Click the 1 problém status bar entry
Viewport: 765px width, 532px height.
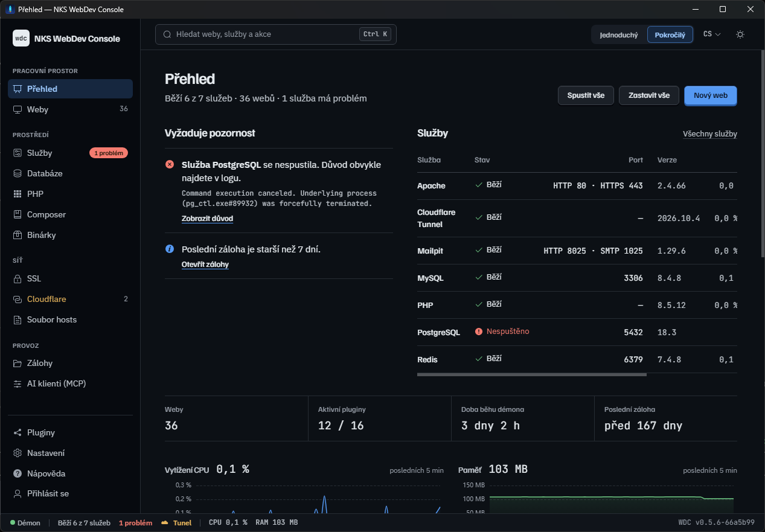point(135,523)
